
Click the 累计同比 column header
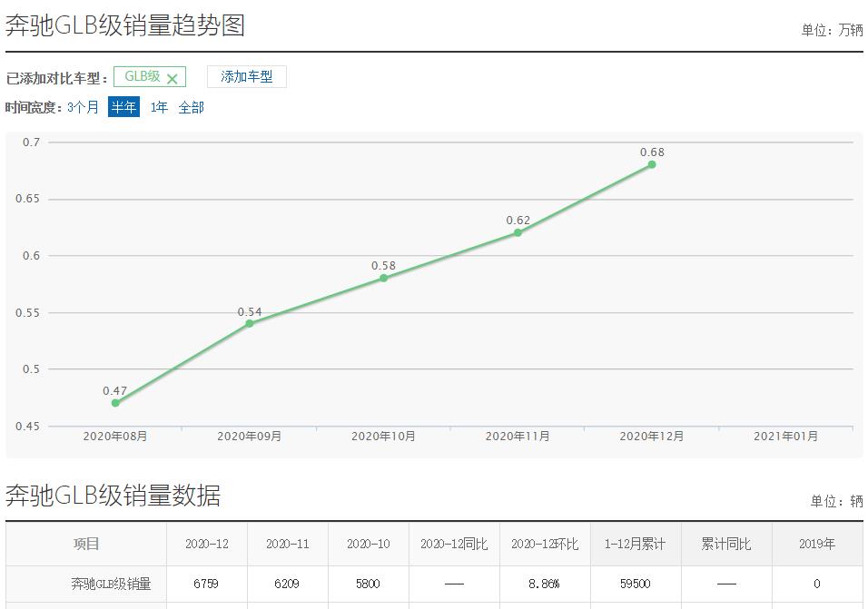tap(726, 544)
